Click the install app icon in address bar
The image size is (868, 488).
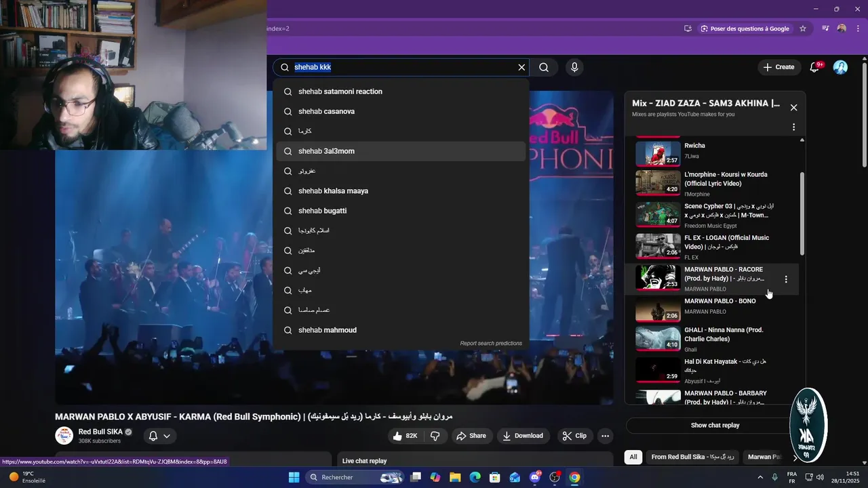(688, 28)
